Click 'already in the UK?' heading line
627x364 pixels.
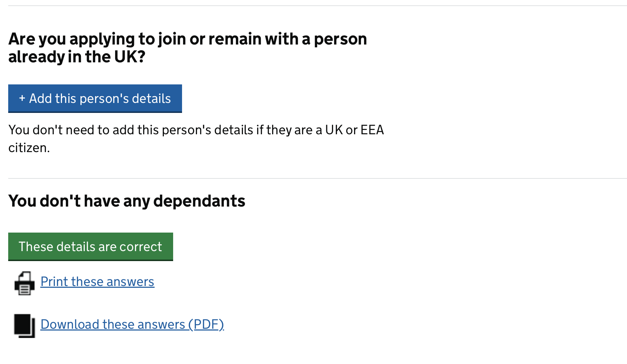click(x=77, y=57)
